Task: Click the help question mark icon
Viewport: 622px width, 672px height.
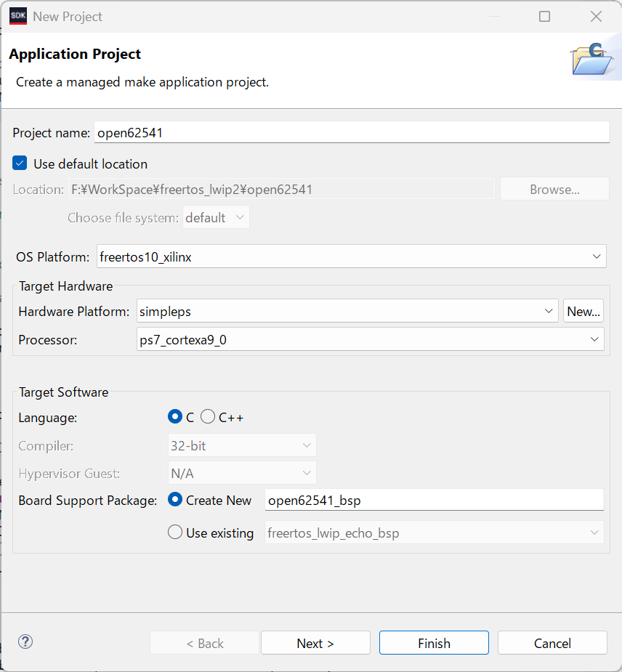Action: (26, 641)
